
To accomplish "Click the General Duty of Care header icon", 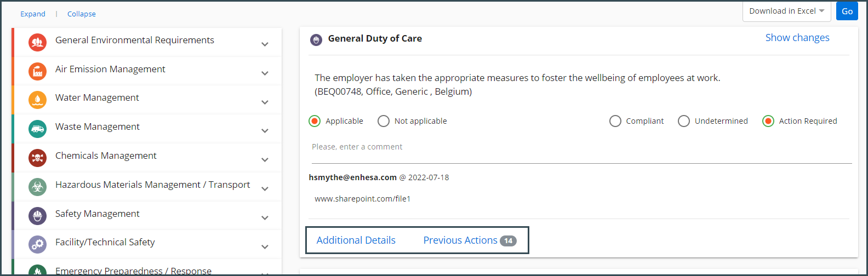I will tap(316, 39).
